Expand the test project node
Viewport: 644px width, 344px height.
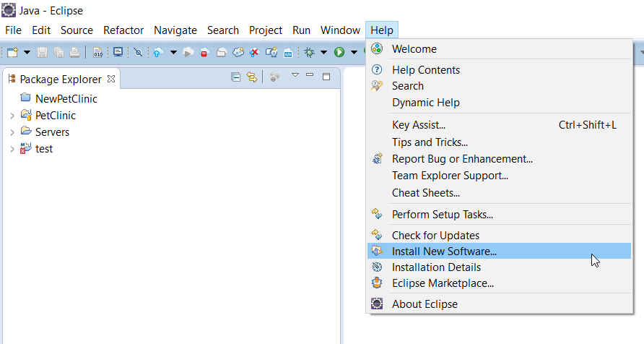[12, 149]
